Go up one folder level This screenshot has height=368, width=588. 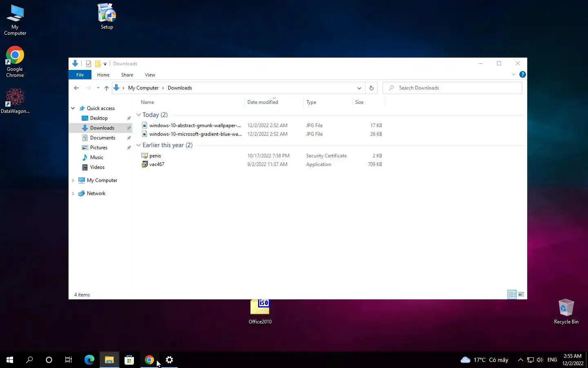click(x=107, y=88)
